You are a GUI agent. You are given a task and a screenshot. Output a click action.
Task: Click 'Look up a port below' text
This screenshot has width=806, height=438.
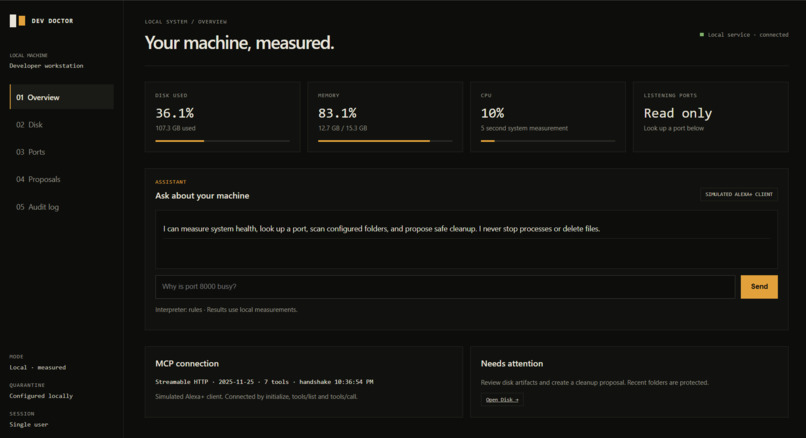point(674,128)
